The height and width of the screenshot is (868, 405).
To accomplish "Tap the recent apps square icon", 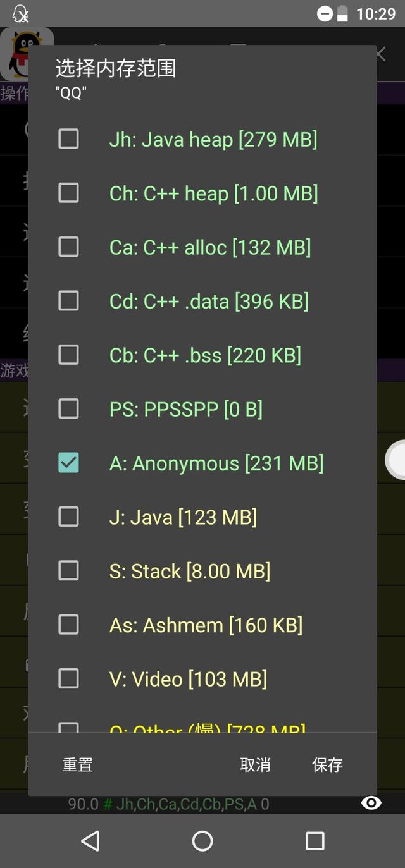I will pyautogui.click(x=315, y=840).
